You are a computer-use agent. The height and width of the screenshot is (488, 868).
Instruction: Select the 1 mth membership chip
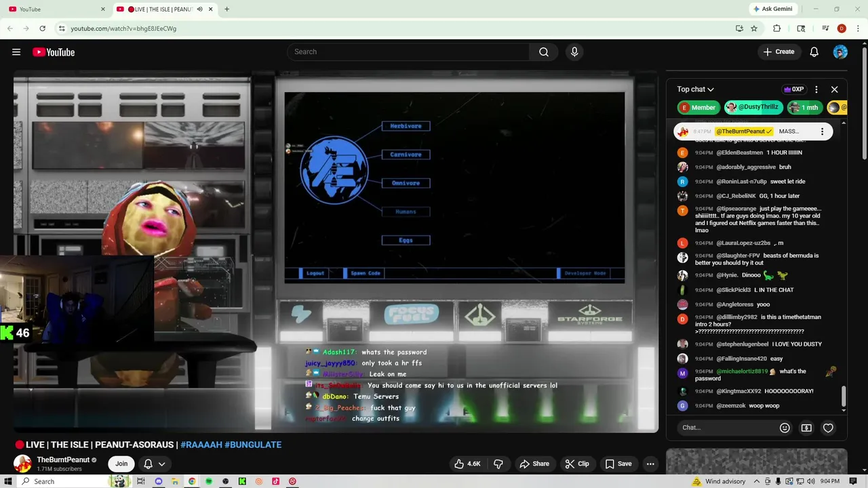click(804, 108)
